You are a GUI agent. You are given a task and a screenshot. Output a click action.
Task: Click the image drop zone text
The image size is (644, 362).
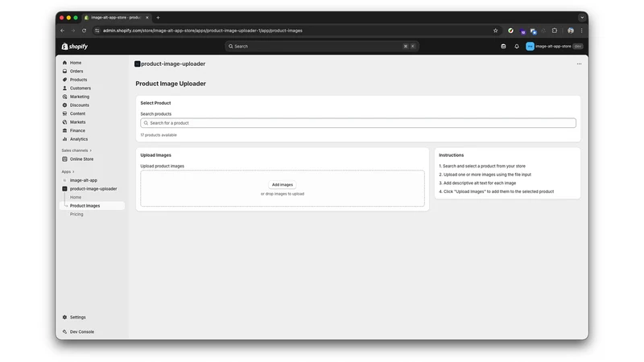pos(283,194)
